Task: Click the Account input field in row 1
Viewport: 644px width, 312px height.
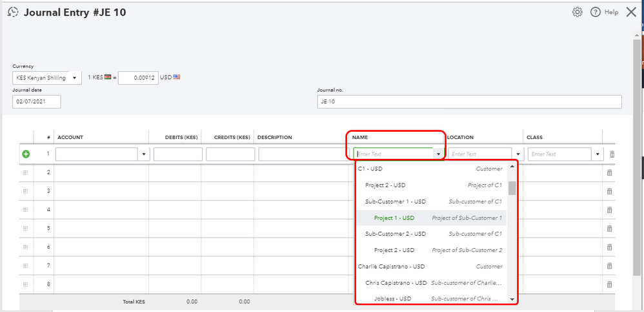Action: [97, 154]
